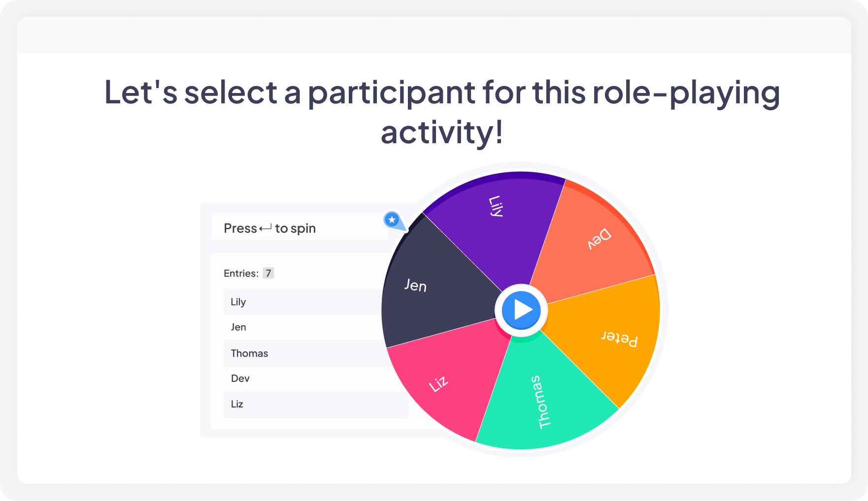Click the 'Entries:' label in the panel
This screenshot has height=501, width=868.
[x=243, y=273]
